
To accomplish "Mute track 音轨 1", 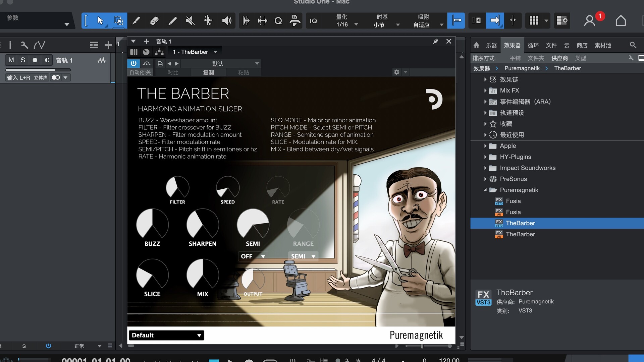I will (x=11, y=60).
